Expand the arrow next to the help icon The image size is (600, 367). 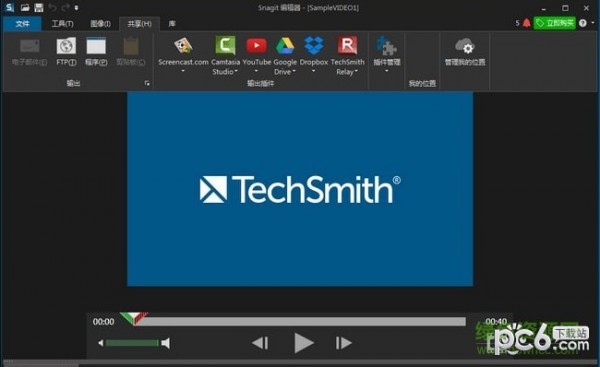pos(592,23)
